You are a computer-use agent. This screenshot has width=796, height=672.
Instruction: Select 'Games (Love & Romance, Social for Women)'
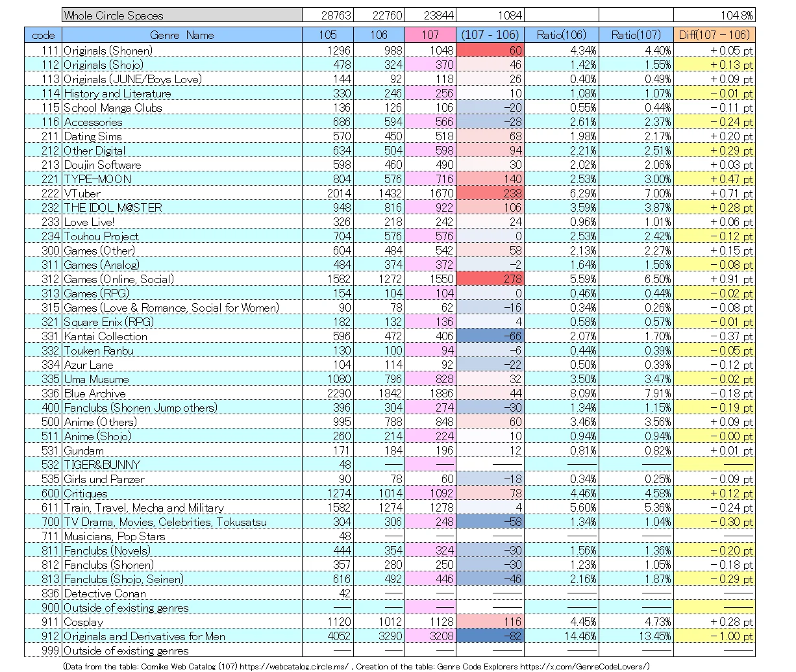click(x=182, y=308)
